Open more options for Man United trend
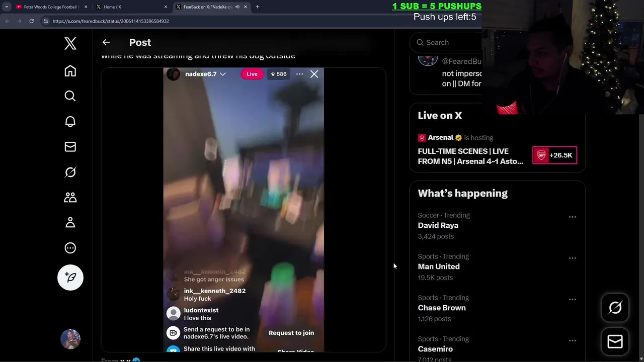Screen dimensions: 644x362 (573, 258)
